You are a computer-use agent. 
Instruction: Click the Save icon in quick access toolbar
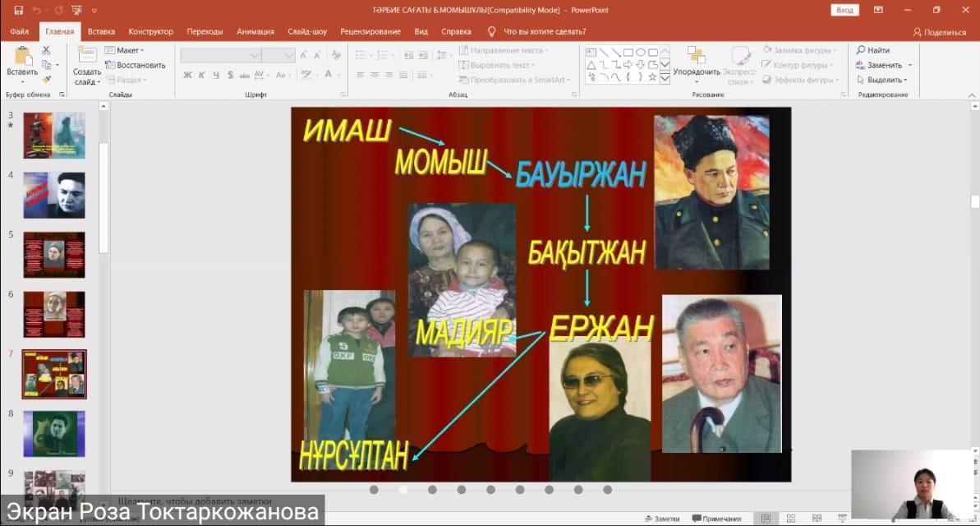coord(18,10)
